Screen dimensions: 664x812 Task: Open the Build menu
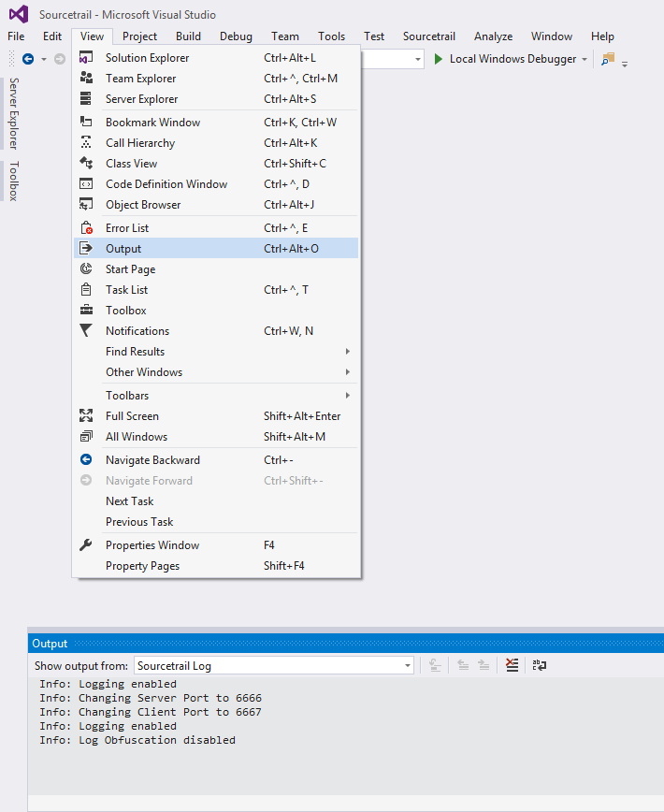coord(188,36)
